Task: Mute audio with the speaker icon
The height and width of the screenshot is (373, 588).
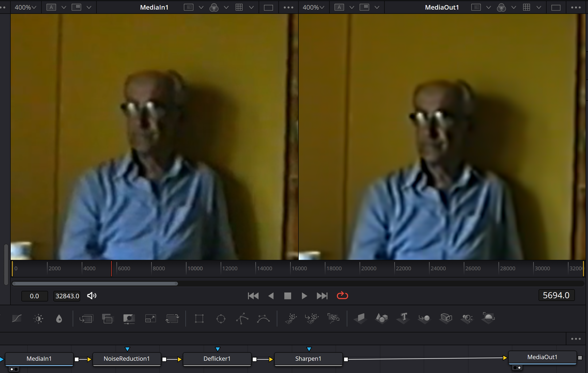Action: (92, 296)
